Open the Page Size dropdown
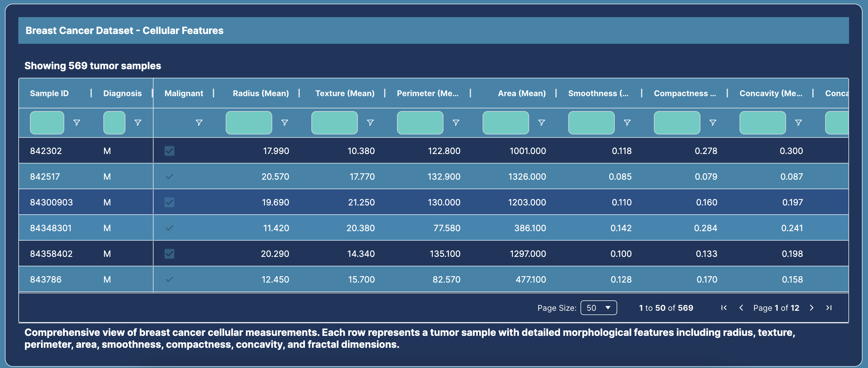 point(599,308)
